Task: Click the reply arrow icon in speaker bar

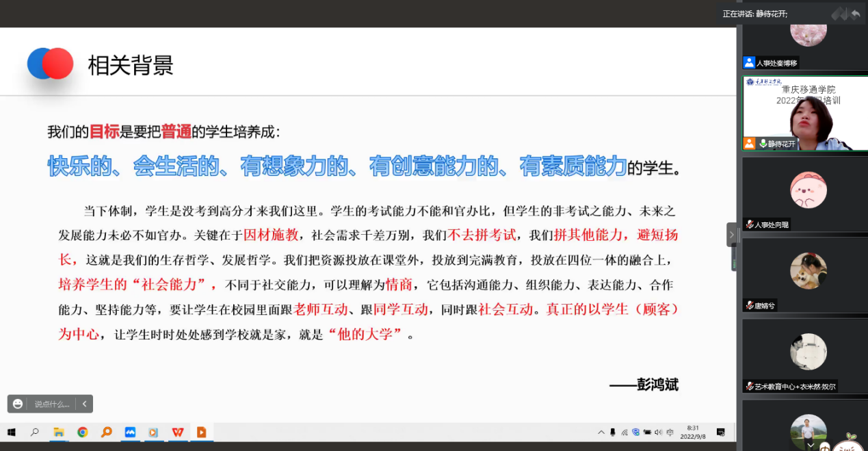Action: (x=855, y=14)
